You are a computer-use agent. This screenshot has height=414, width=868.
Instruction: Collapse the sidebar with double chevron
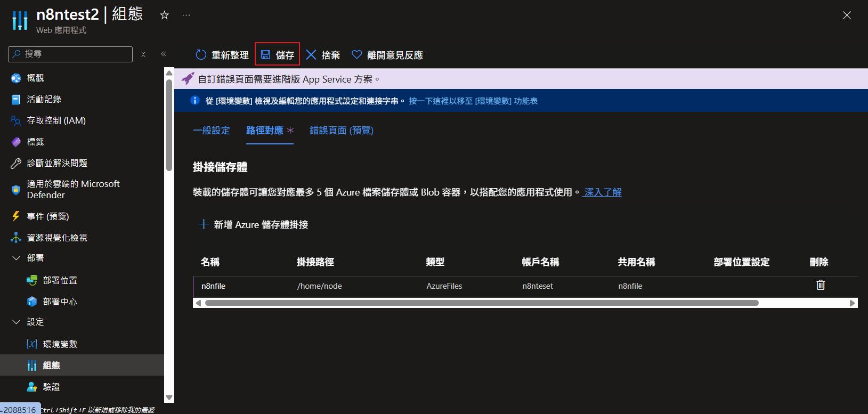click(164, 54)
